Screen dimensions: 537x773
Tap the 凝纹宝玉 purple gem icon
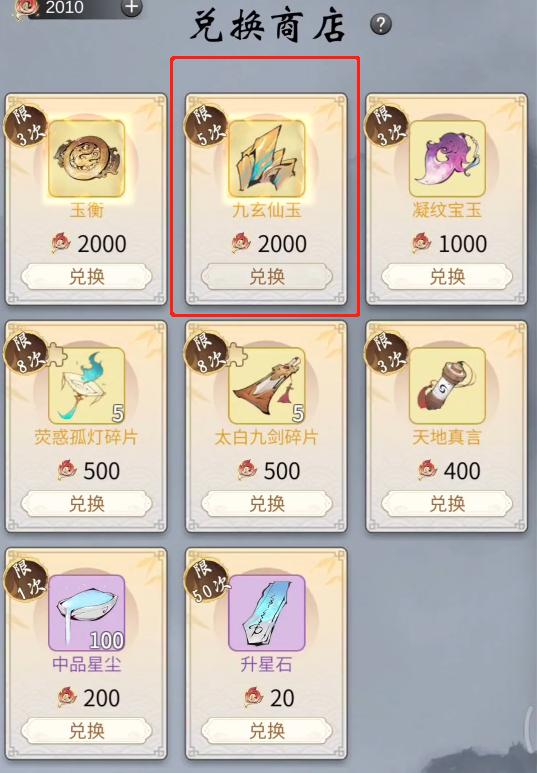click(447, 159)
